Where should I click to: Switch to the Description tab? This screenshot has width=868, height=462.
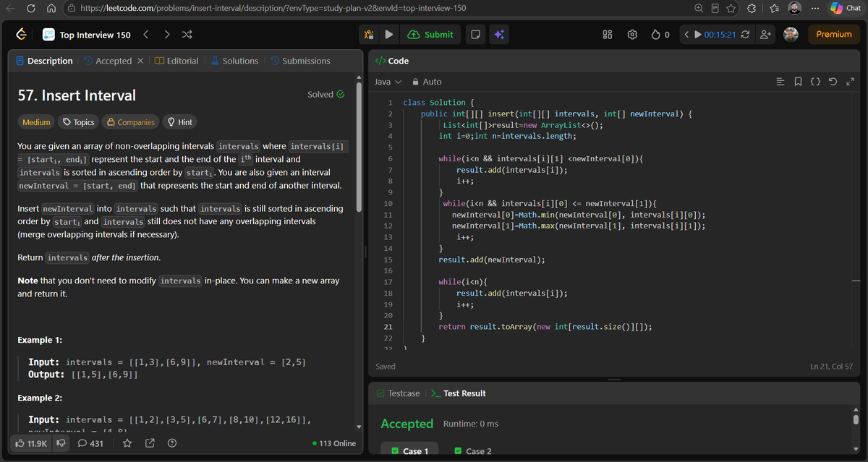(x=44, y=61)
